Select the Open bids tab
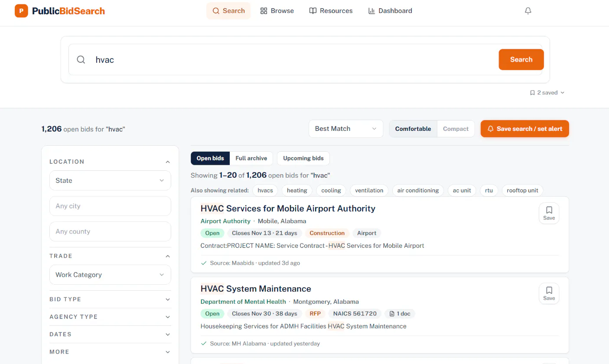The height and width of the screenshot is (364, 609). coord(210,158)
